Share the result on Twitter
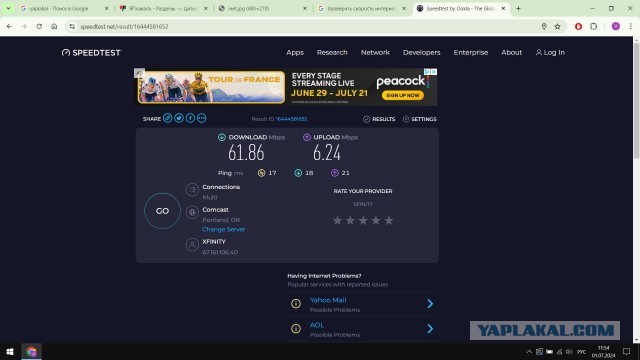The width and height of the screenshot is (640, 360). 179,118
